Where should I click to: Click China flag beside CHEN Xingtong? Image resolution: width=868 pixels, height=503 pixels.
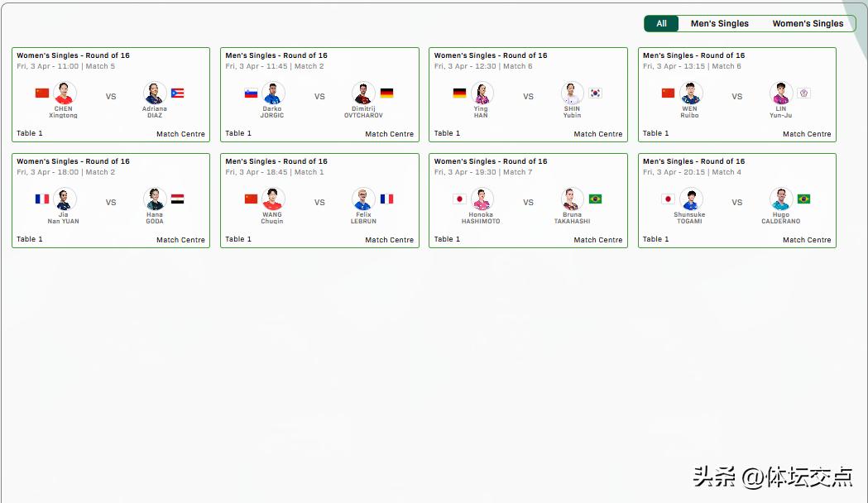[42, 93]
